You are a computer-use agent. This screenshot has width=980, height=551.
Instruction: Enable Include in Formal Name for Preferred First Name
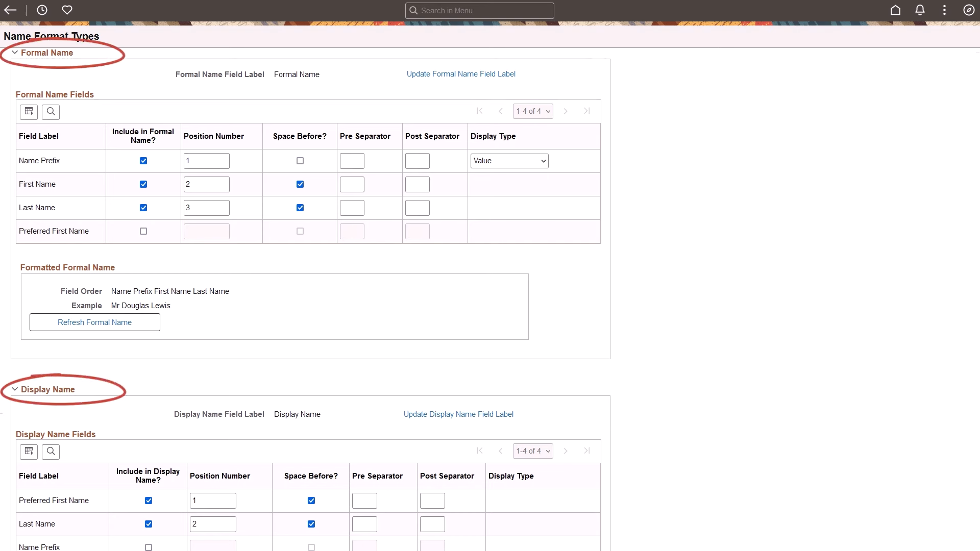click(x=143, y=231)
